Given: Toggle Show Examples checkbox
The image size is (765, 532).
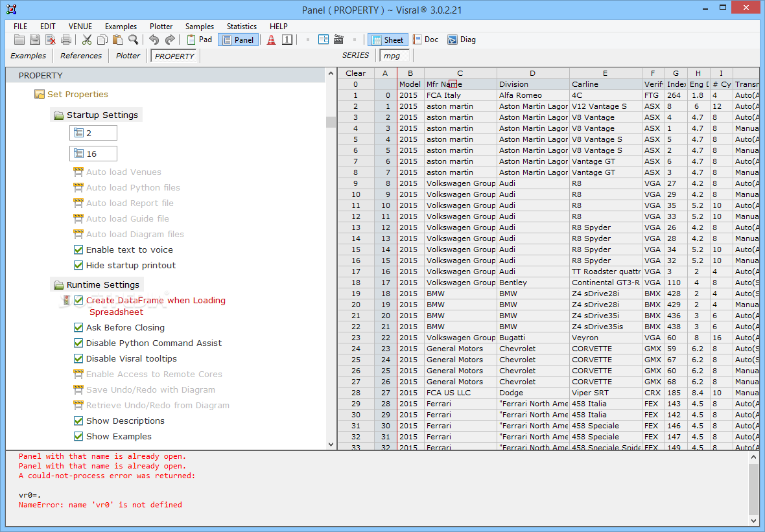Looking at the screenshot, I should coord(78,437).
